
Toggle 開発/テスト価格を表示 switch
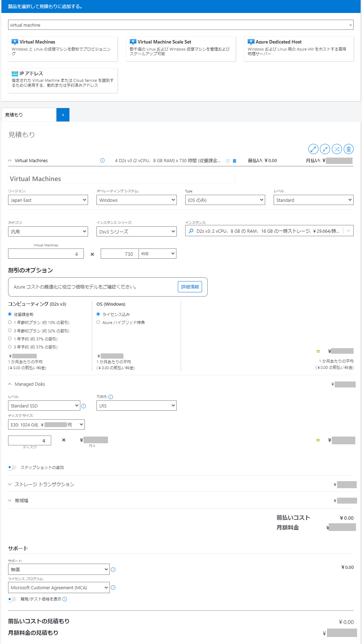tap(12, 599)
